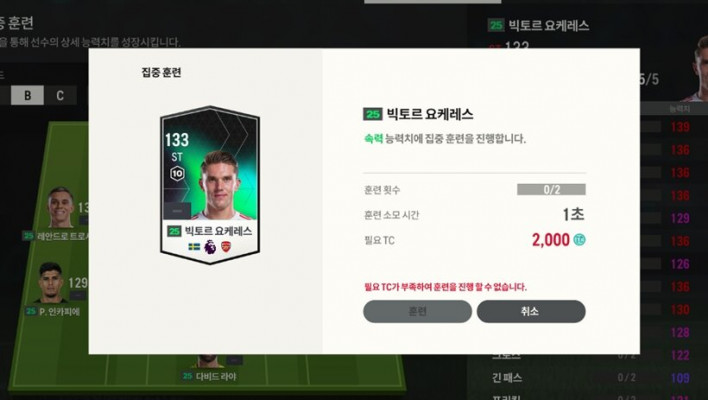Click the 25 season badge on card name
Screen dimensions: 708x400
click(x=174, y=231)
